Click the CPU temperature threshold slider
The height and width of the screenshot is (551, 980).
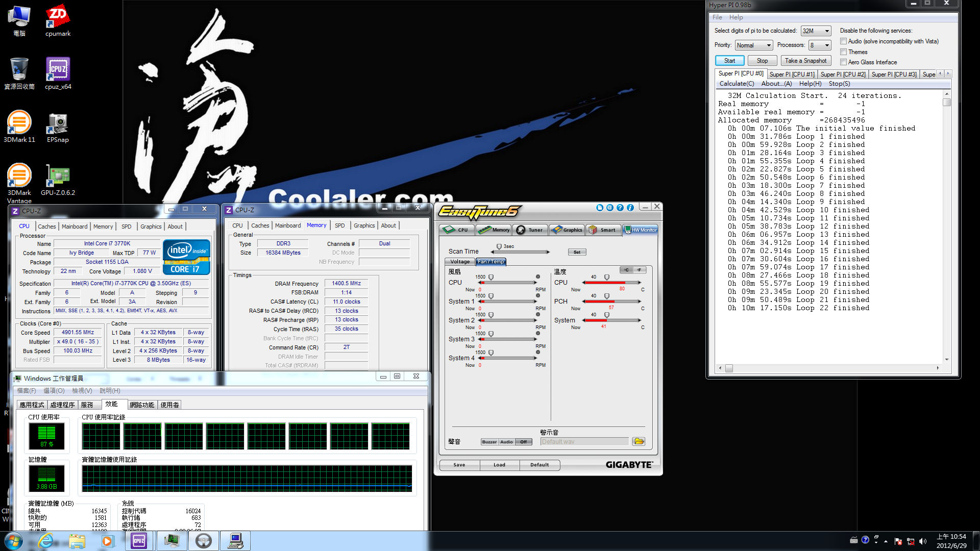(606, 277)
